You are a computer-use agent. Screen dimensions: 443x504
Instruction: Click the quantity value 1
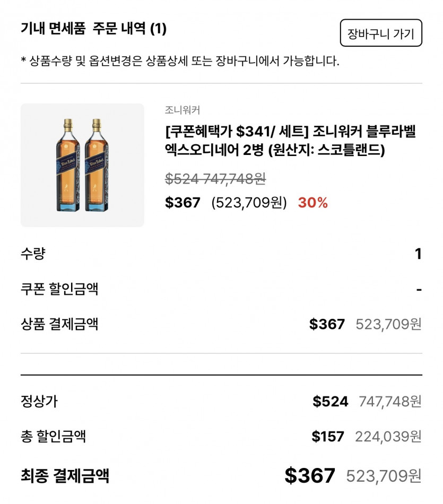click(418, 254)
